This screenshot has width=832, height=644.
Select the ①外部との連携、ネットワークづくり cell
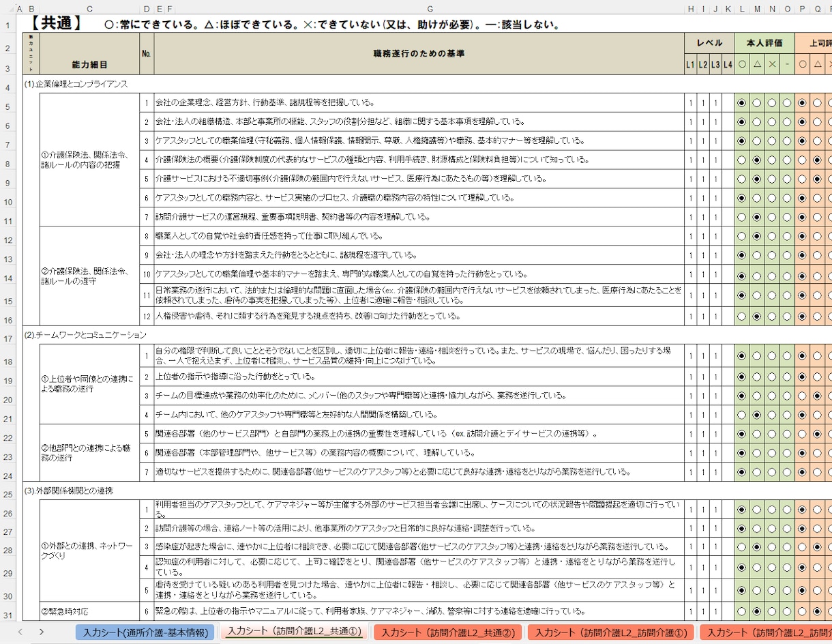click(x=90, y=551)
